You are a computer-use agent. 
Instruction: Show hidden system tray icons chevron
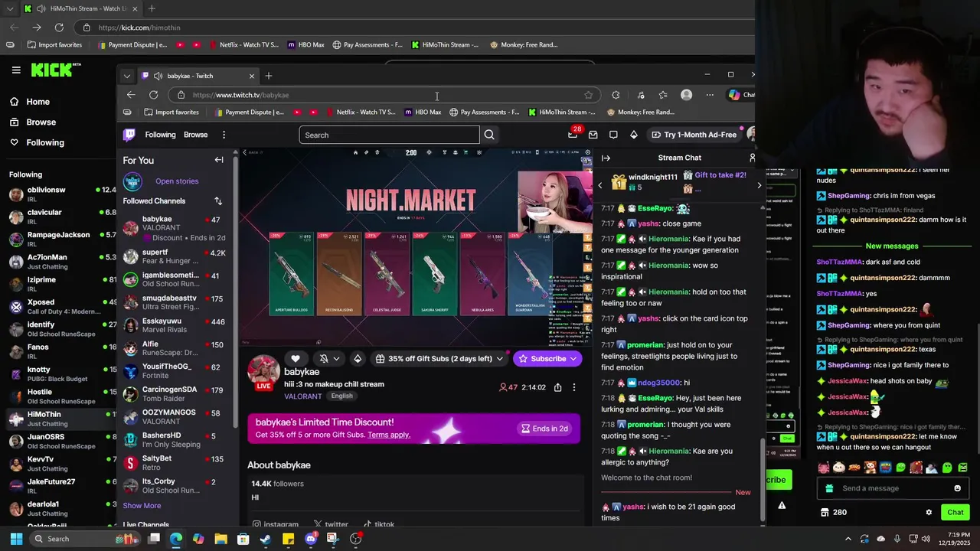pos(848,539)
